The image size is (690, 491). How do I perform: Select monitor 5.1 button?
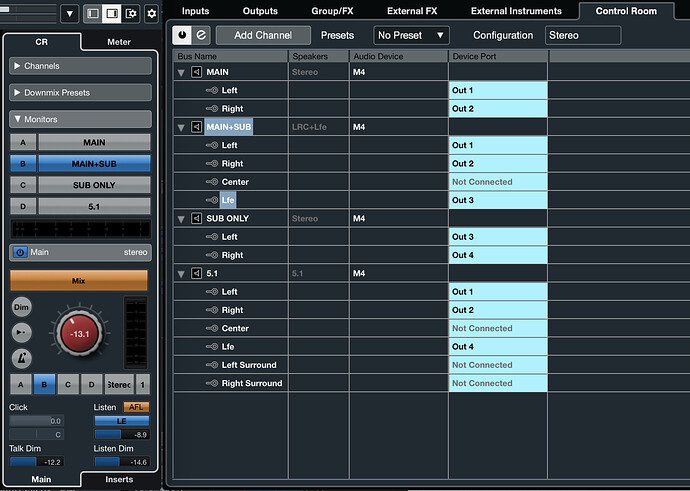point(94,206)
